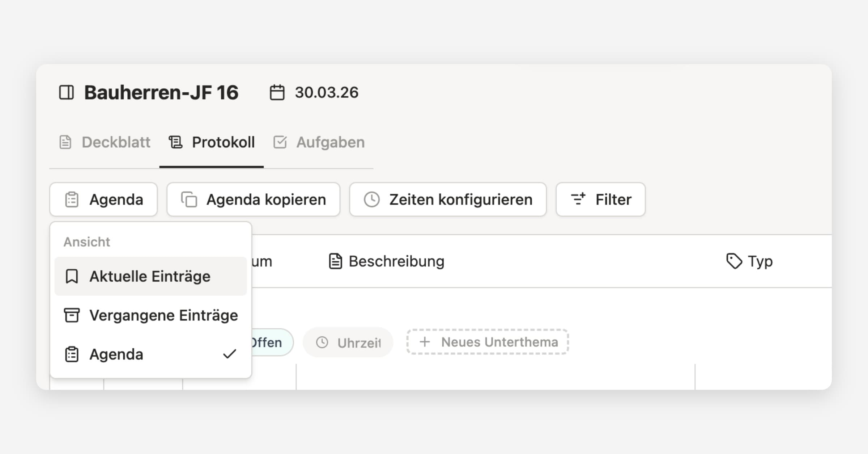Click the tag icon beside Typ

734,261
